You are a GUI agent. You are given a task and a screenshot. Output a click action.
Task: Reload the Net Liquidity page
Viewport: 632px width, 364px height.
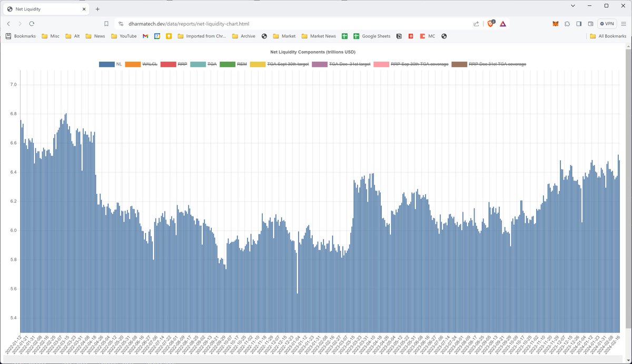pyautogui.click(x=32, y=24)
